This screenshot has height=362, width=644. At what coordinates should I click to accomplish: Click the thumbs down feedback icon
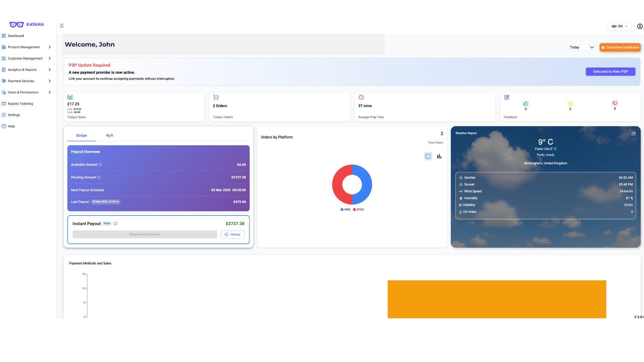(615, 103)
